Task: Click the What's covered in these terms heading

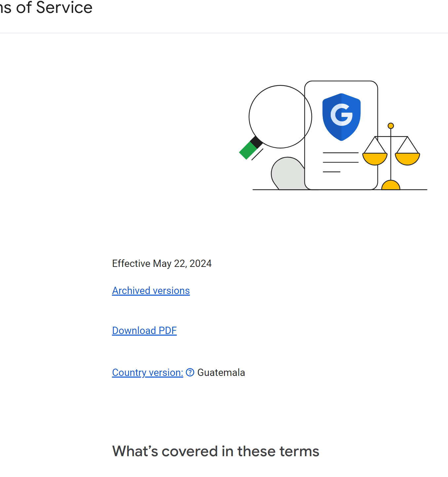Action: [x=216, y=451]
